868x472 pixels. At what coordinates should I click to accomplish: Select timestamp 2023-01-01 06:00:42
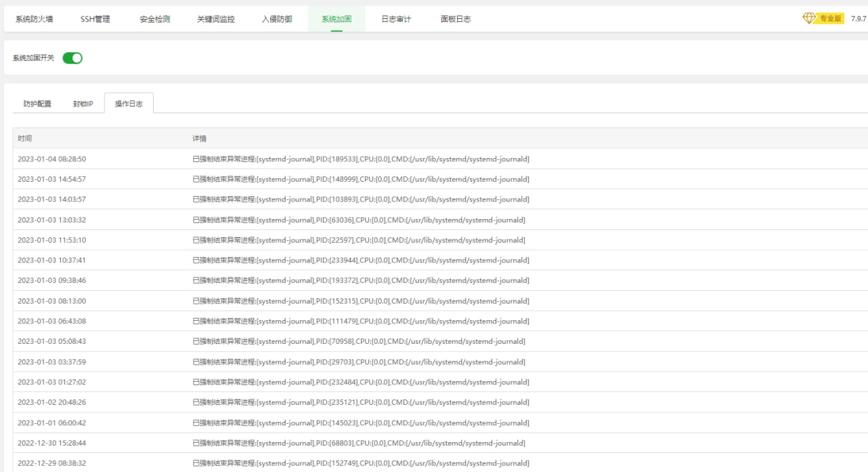click(52, 423)
